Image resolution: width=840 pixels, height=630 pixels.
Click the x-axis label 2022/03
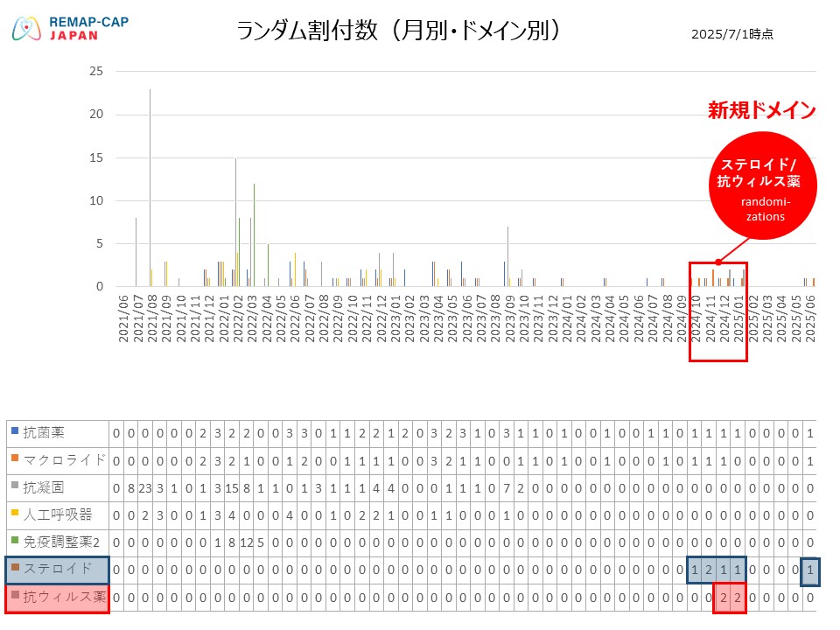[x=253, y=318]
